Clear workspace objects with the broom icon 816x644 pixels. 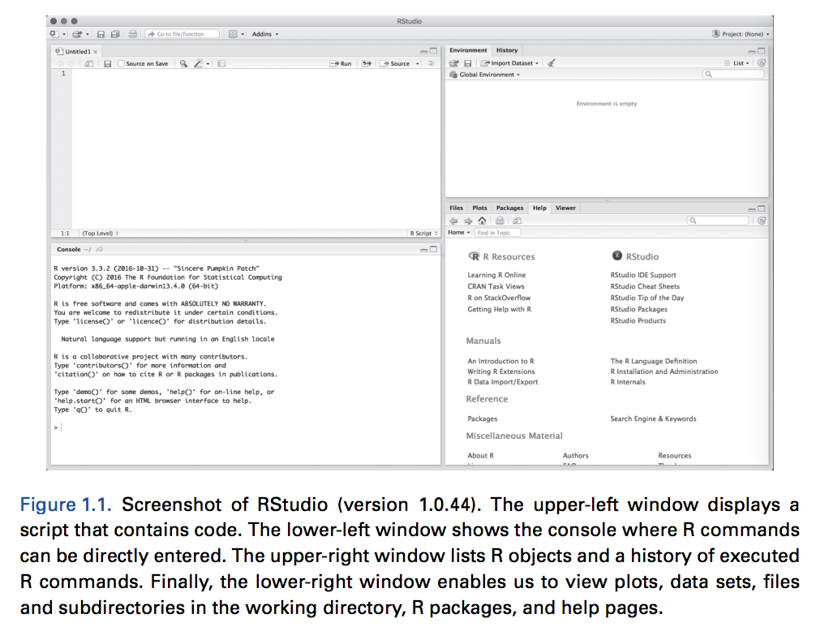pyautogui.click(x=551, y=63)
